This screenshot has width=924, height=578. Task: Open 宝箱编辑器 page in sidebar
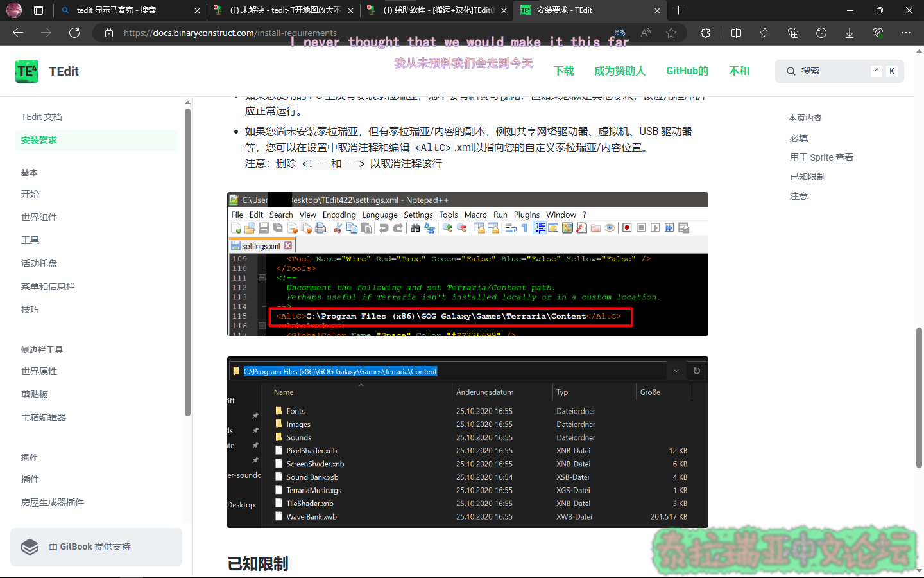(x=44, y=417)
